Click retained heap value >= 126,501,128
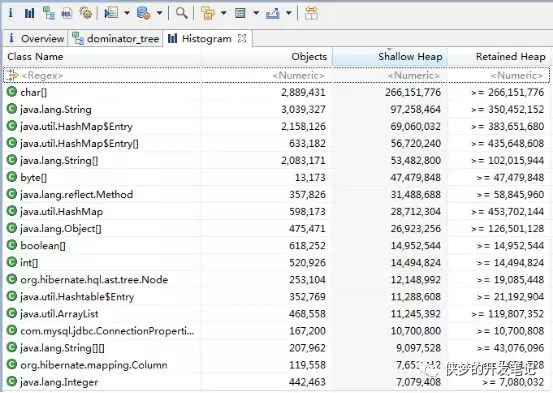The width and height of the screenshot is (553, 393). [508, 229]
